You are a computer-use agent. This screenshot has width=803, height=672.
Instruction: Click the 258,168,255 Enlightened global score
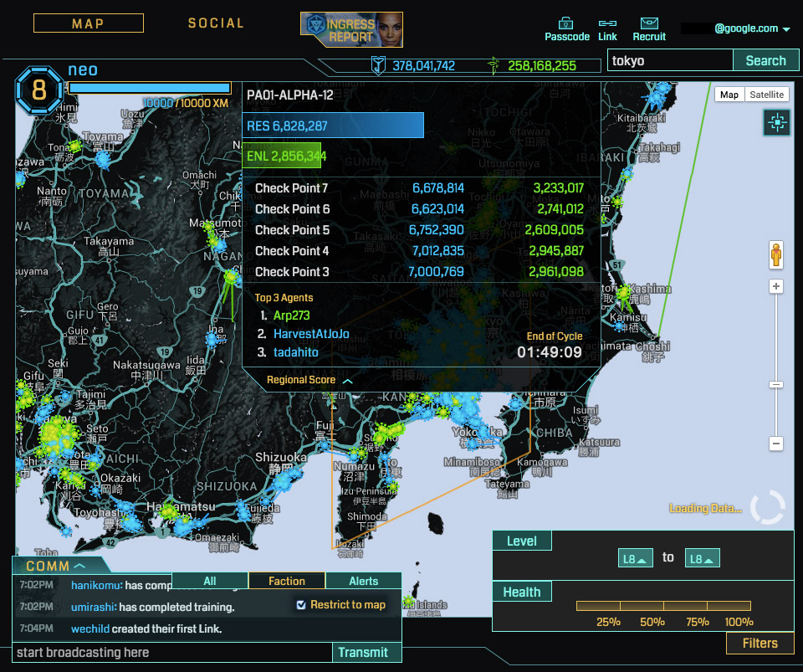click(x=542, y=65)
